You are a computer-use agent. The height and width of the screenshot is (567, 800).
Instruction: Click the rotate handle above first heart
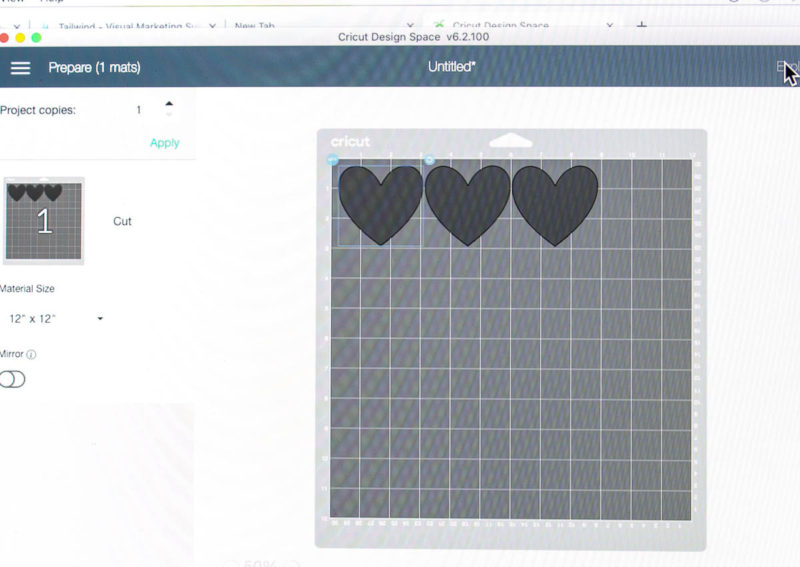click(429, 160)
